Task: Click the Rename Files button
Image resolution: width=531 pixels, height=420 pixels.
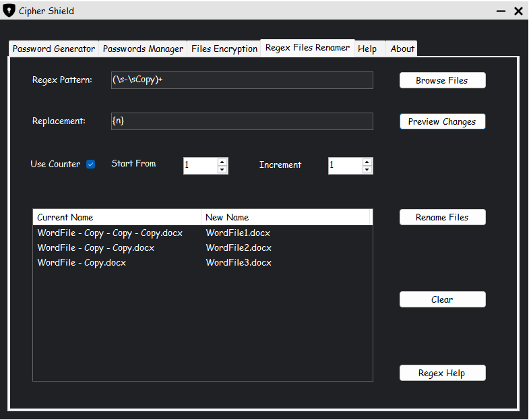Action: pyautogui.click(x=442, y=217)
